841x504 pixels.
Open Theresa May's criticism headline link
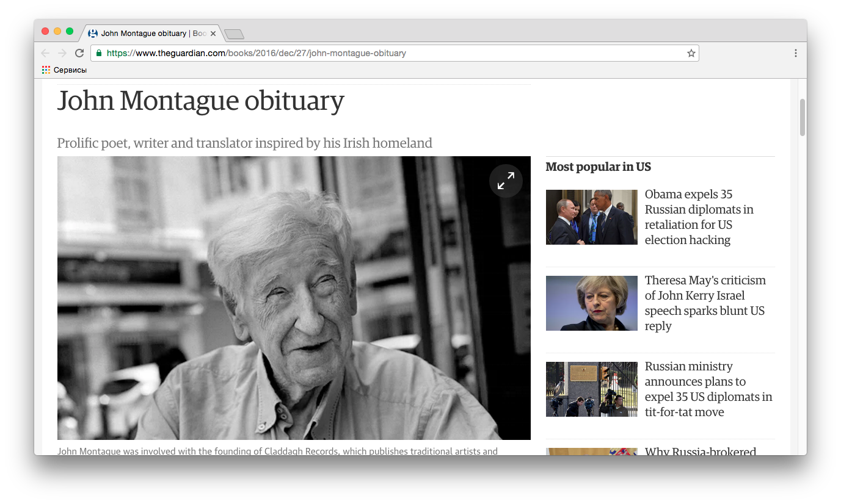coord(705,303)
